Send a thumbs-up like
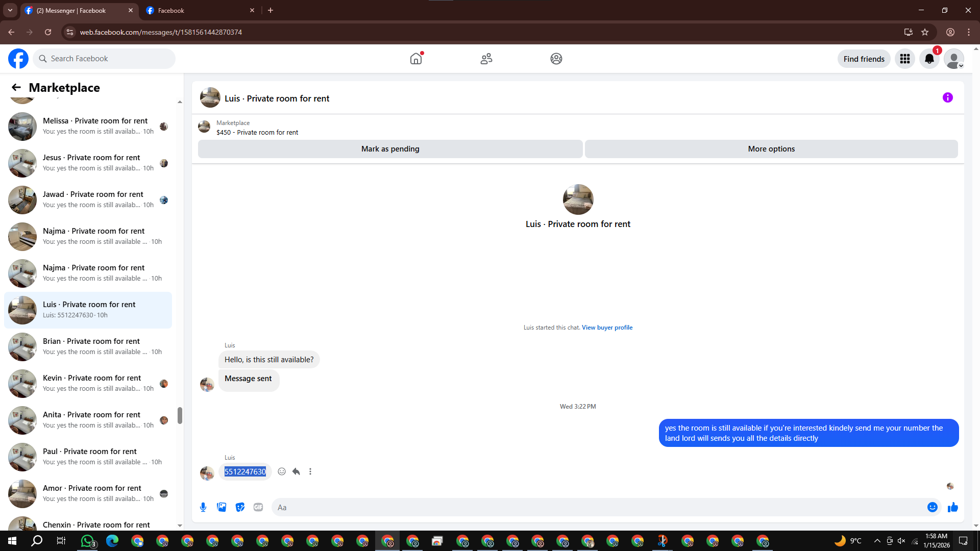This screenshot has height=551, width=980. coord(952,507)
